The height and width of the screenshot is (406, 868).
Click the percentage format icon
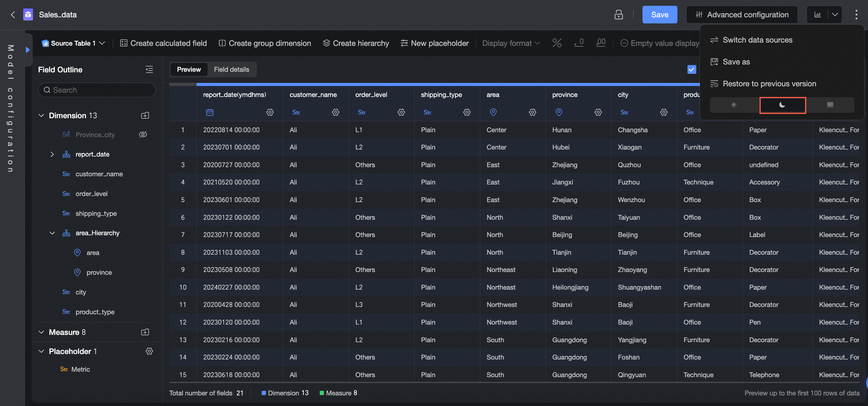coord(557,43)
